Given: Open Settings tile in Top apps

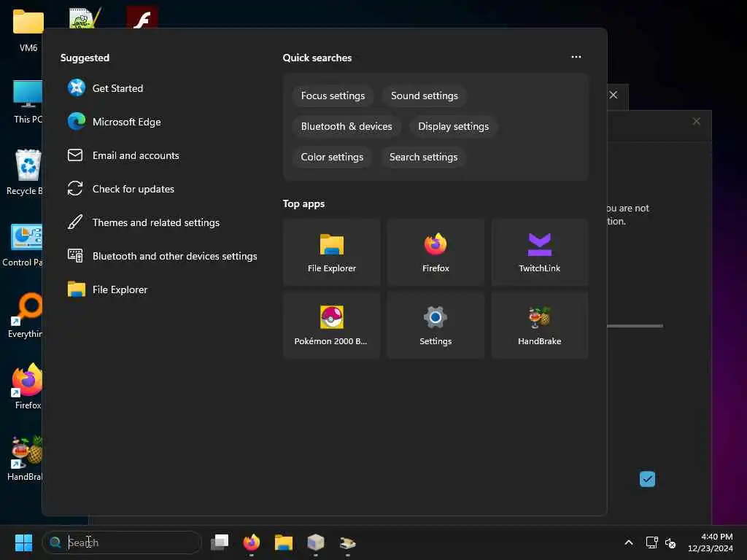Looking at the screenshot, I should [436, 325].
